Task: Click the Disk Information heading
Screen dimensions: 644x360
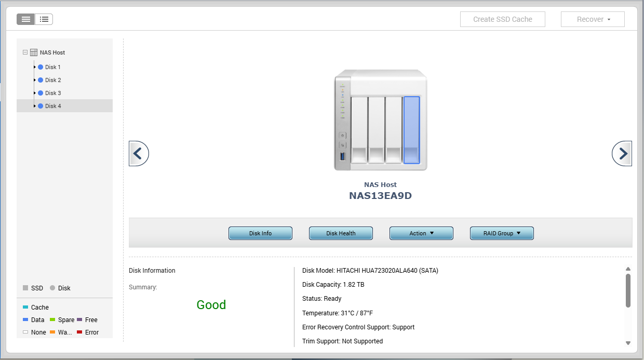Action: (152, 271)
